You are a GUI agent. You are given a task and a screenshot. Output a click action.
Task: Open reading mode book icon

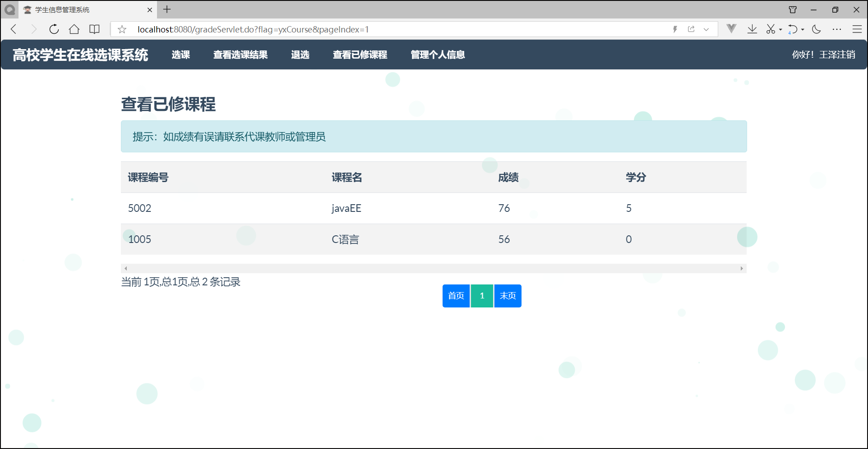(x=95, y=29)
